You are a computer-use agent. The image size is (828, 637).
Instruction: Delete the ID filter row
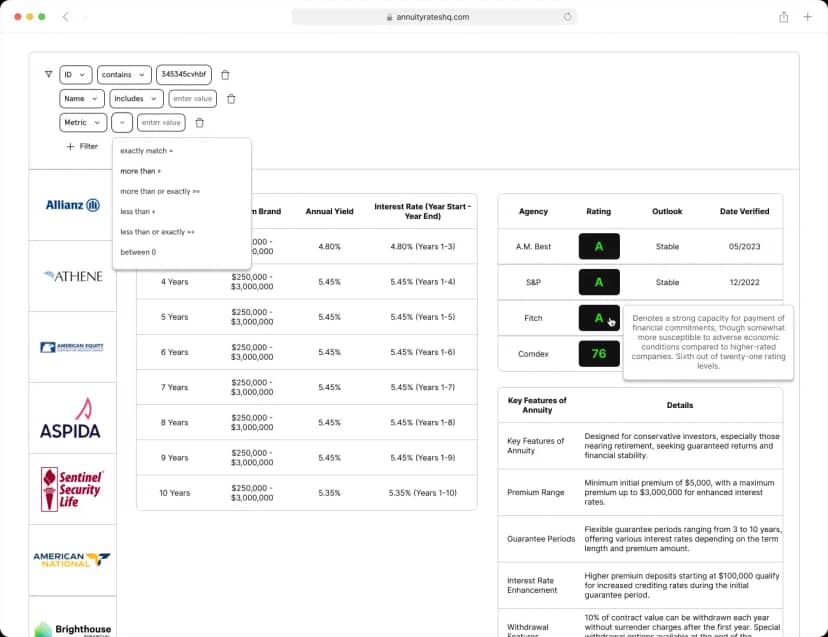point(225,75)
